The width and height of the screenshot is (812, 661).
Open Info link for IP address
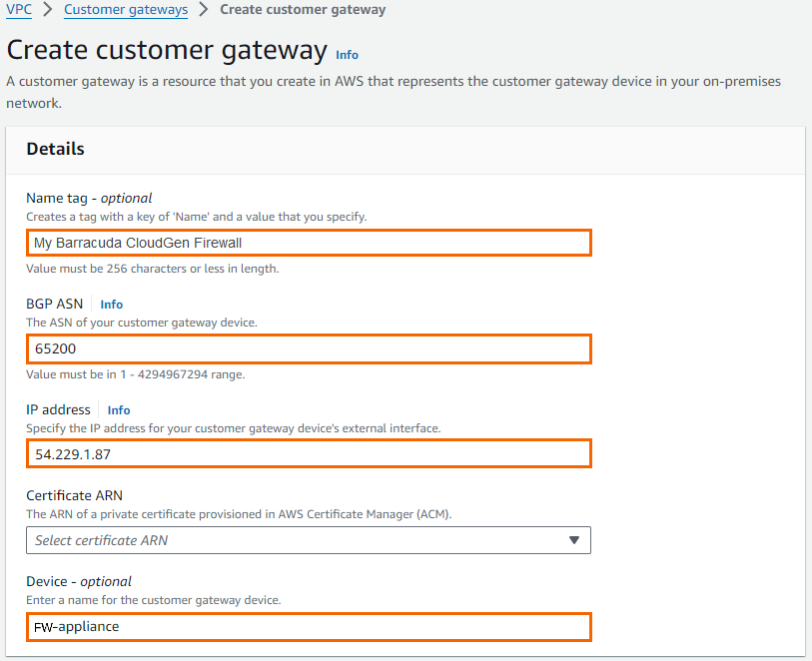click(119, 410)
